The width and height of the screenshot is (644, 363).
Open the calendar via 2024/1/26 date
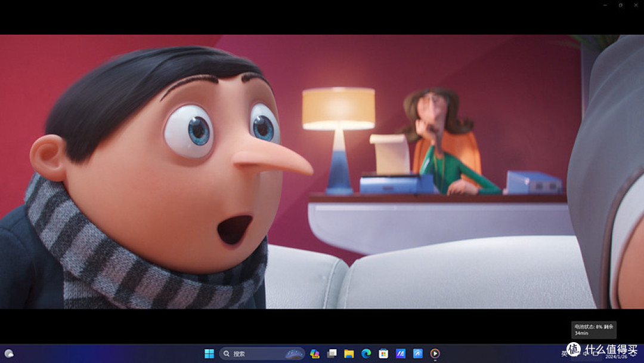point(617,357)
